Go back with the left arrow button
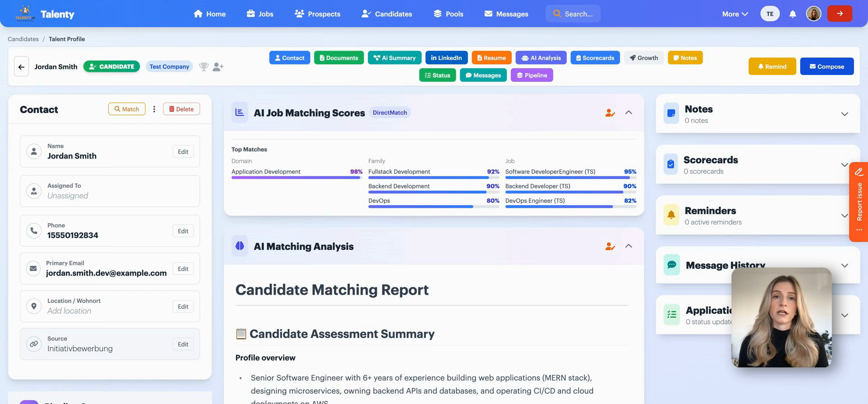This screenshot has width=868, height=404. coord(21,66)
